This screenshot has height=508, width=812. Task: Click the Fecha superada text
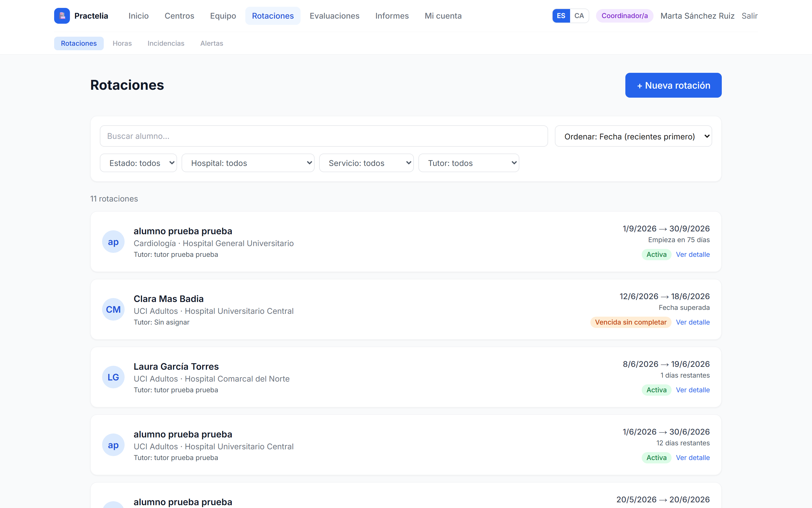pos(684,307)
